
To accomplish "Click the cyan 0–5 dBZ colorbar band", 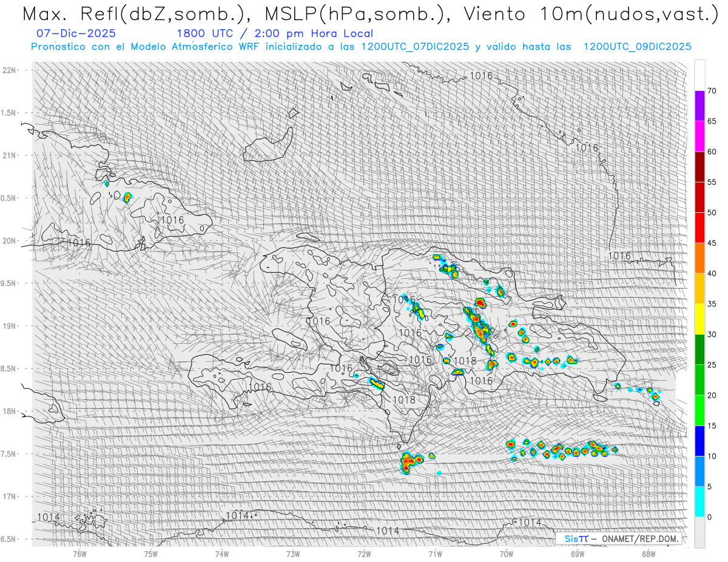I will click(x=699, y=501).
